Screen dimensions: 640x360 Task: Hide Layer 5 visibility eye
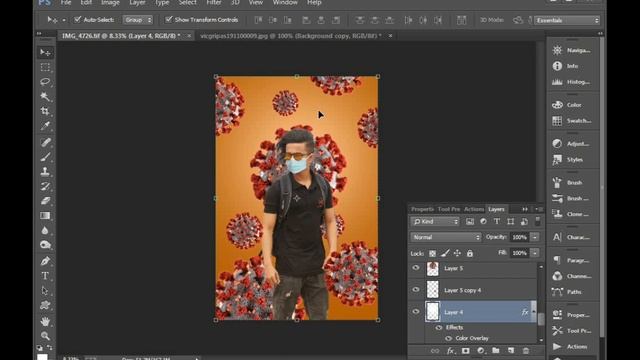point(416,268)
